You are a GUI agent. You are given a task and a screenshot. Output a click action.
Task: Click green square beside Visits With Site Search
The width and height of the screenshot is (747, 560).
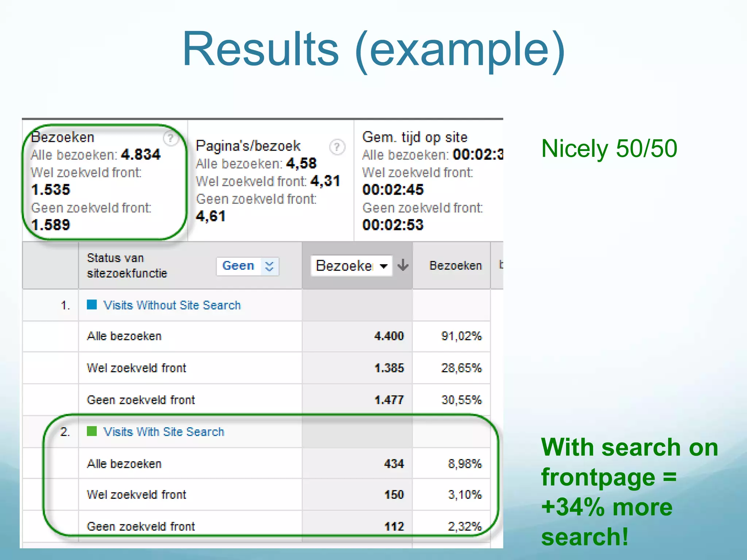tap(92, 432)
